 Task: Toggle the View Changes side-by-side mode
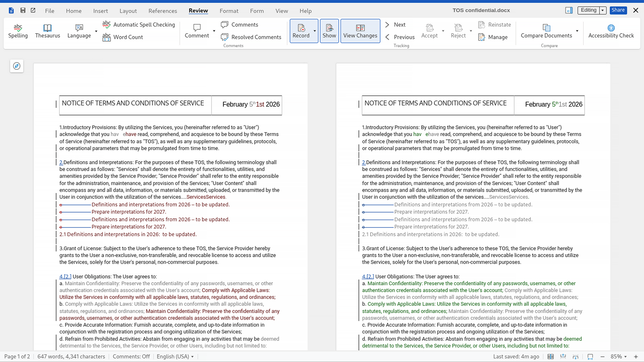click(x=360, y=31)
